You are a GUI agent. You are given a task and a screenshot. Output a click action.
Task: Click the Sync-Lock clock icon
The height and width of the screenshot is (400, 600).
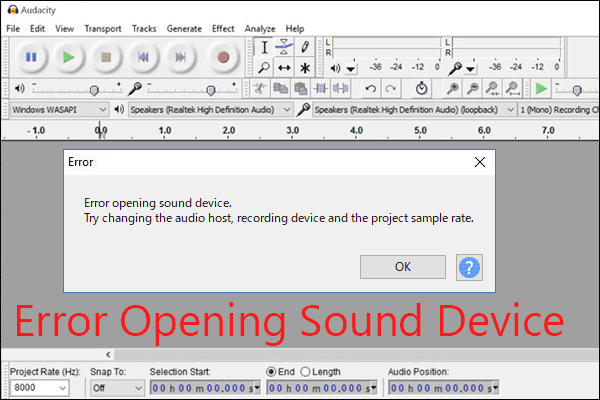[421, 89]
